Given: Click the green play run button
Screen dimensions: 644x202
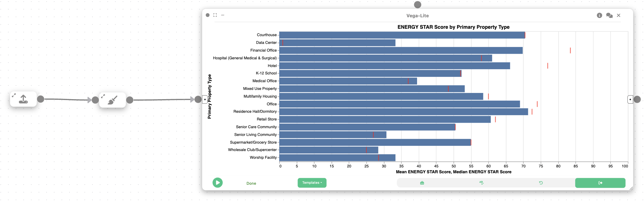Looking at the screenshot, I should [x=218, y=183].
